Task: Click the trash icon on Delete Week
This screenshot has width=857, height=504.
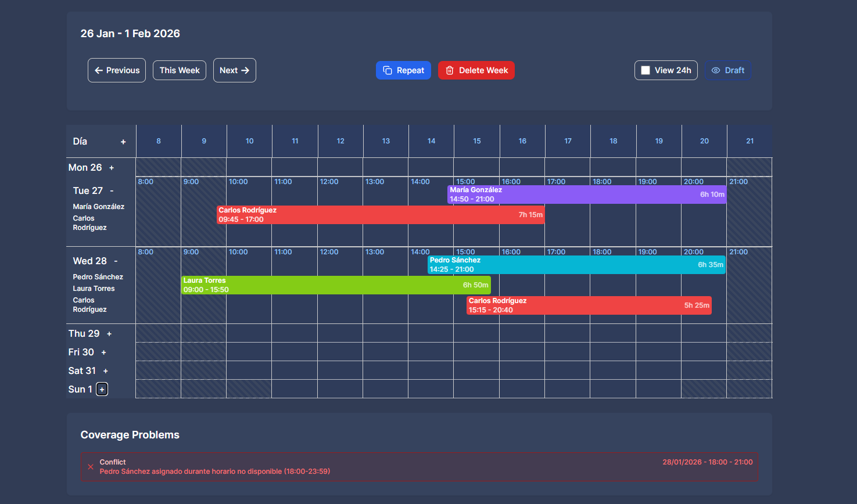Action: click(x=449, y=70)
